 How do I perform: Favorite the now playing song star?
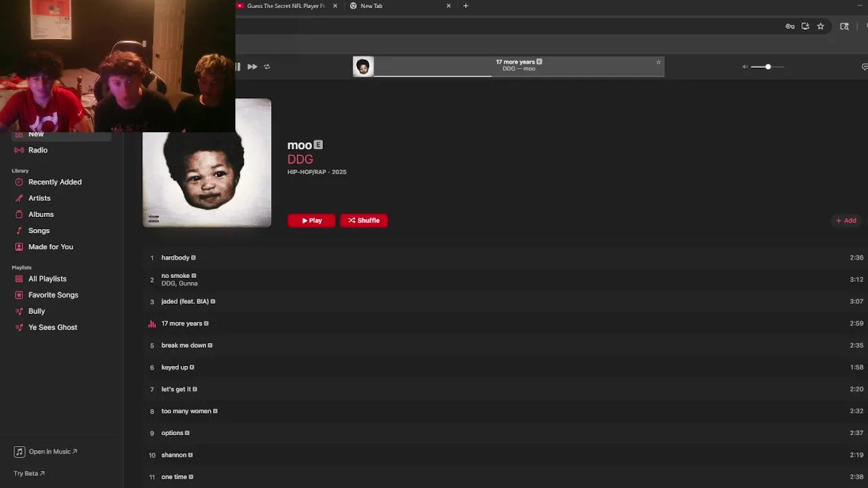(658, 62)
